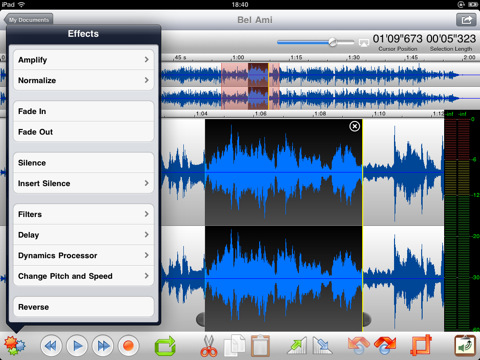The height and width of the screenshot is (360, 480).
Task: Tap the right selection handle
Action: (367, 319)
